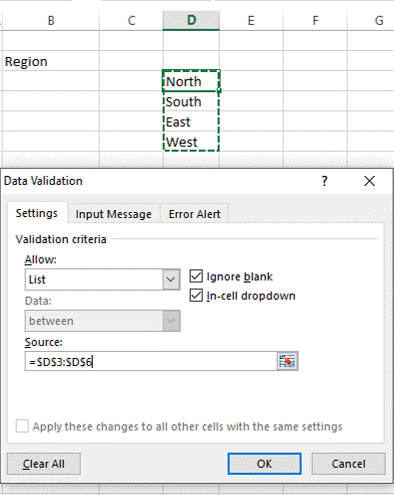This screenshot has width=394, height=495.
Task: Select column F header
Action: tap(315, 21)
